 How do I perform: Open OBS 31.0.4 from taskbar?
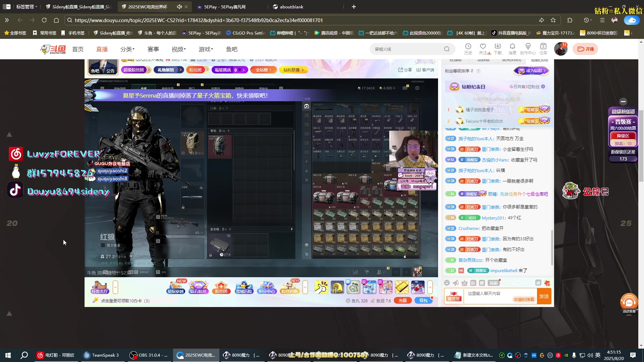pyautogui.click(x=149, y=355)
